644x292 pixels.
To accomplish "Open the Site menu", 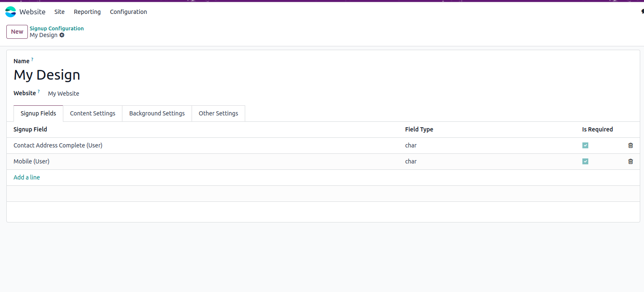I will tap(60, 12).
